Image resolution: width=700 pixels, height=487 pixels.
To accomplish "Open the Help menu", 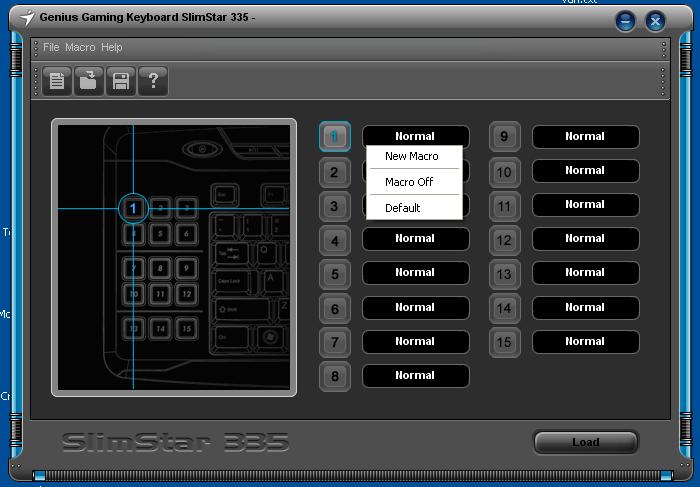I will click(x=112, y=47).
